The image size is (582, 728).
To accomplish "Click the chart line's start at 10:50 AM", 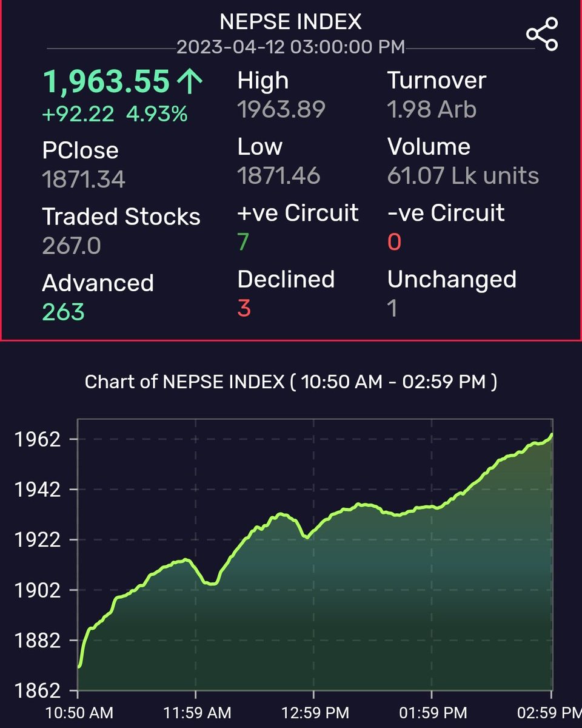I will click(x=79, y=666).
